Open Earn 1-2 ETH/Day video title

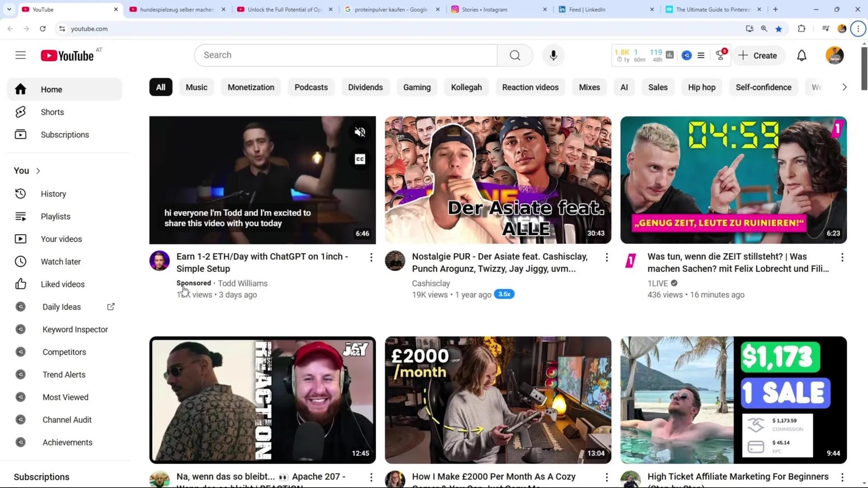(x=262, y=263)
